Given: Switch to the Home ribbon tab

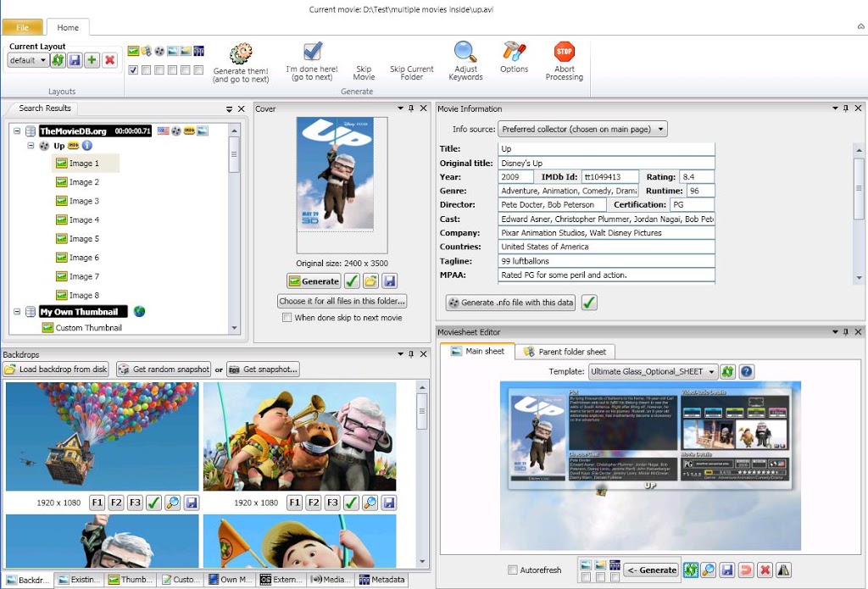Looking at the screenshot, I should 68,27.
